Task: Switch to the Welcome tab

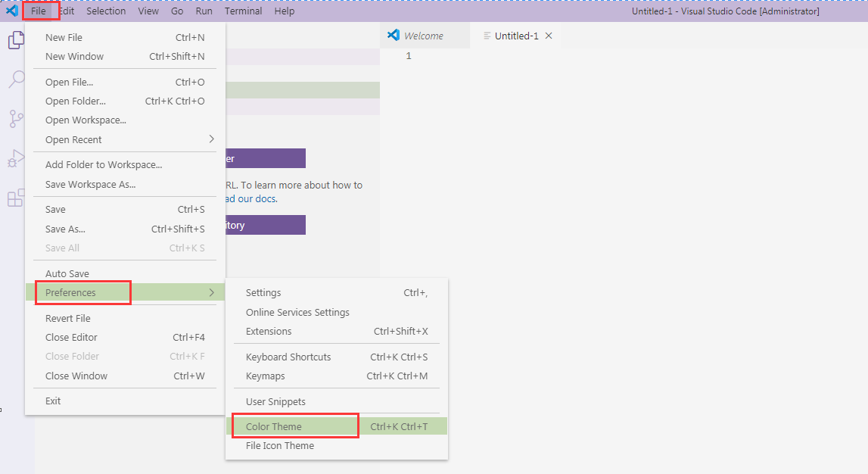Action: click(425, 36)
